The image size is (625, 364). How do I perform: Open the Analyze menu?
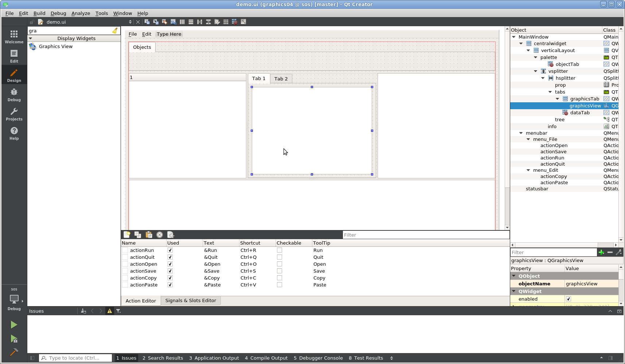(81, 13)
